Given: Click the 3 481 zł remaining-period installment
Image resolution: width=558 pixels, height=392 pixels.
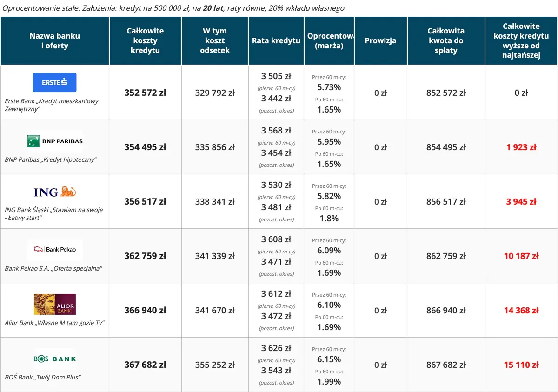Looking at the screenshot, I should point(276,207).
